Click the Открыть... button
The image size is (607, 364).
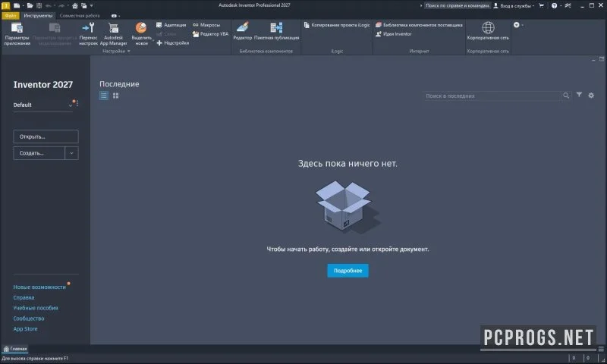[x=46, y=136]
